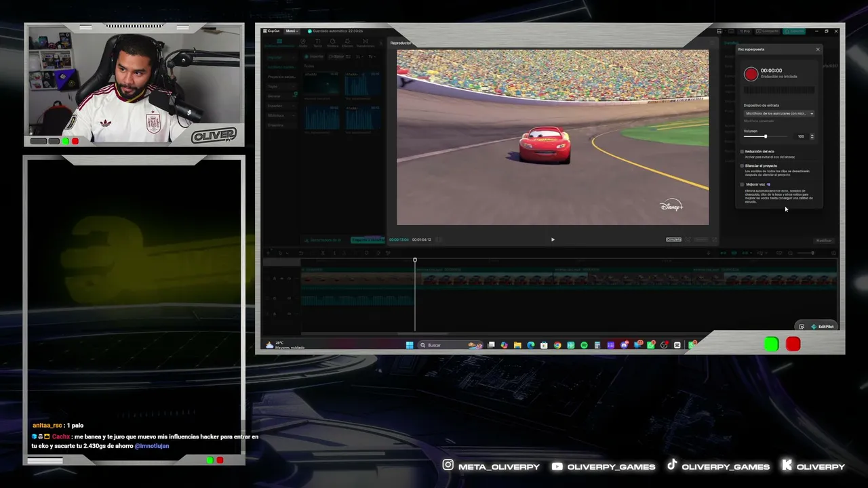Close the Voz superpuesta dialog

pyautogui.click(x=818, y=49)
